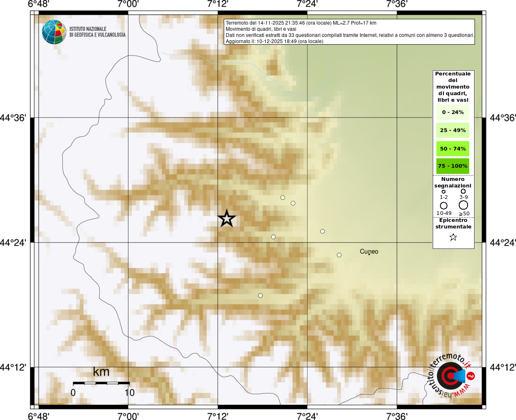Screen dimensions: 516x420
Task: Click the 0 - 24% legend swatch
Action: [453, 112]
